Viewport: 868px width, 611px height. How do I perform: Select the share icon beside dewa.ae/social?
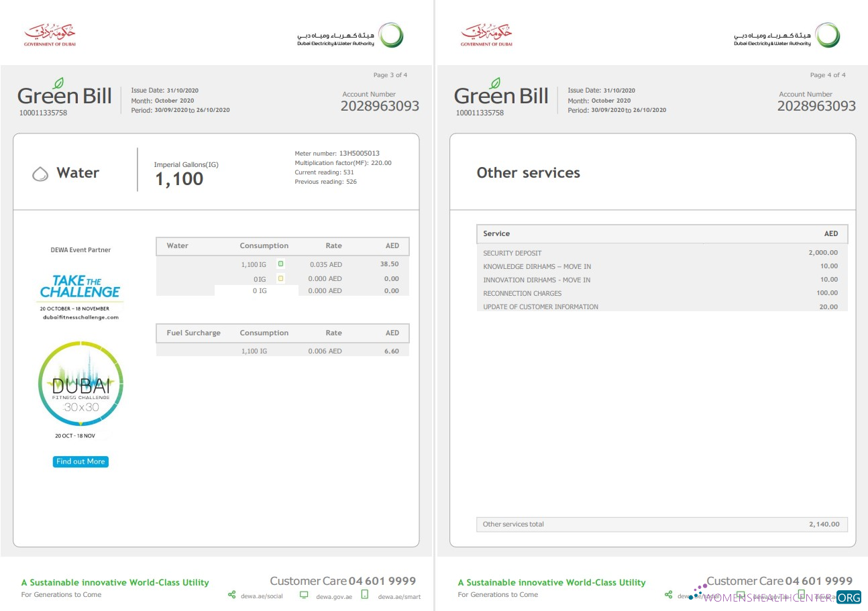(x=231, y=595)
